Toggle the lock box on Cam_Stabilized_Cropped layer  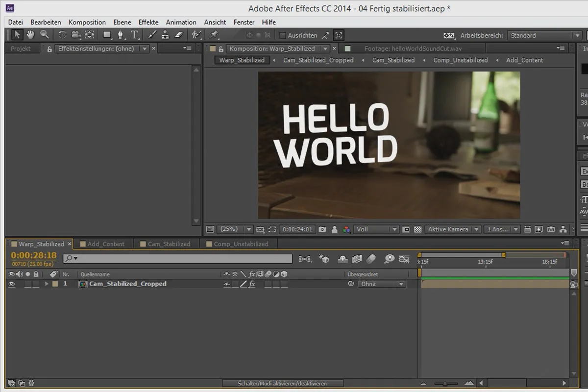coord(36,284)
